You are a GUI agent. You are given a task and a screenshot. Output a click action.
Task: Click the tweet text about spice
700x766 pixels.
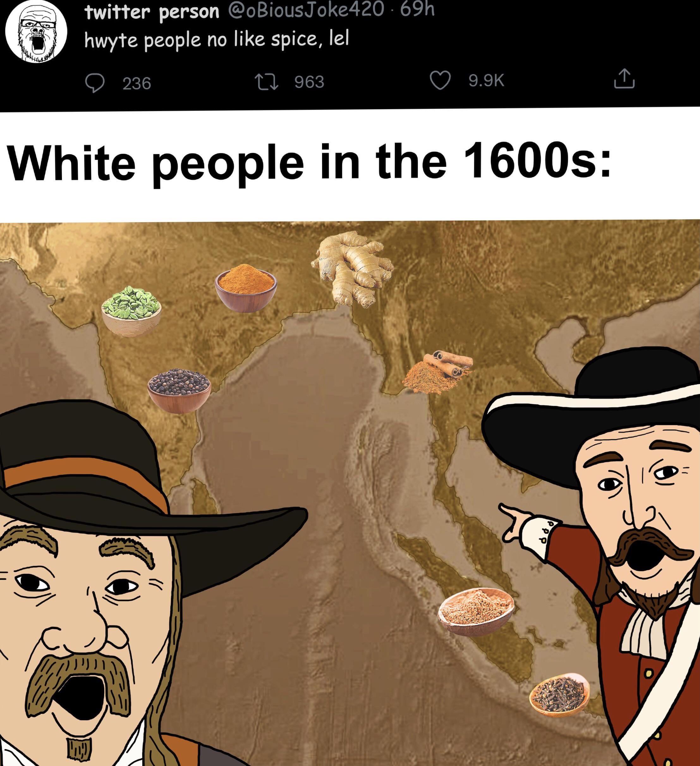pyautogui.click(x=216, y=40)
